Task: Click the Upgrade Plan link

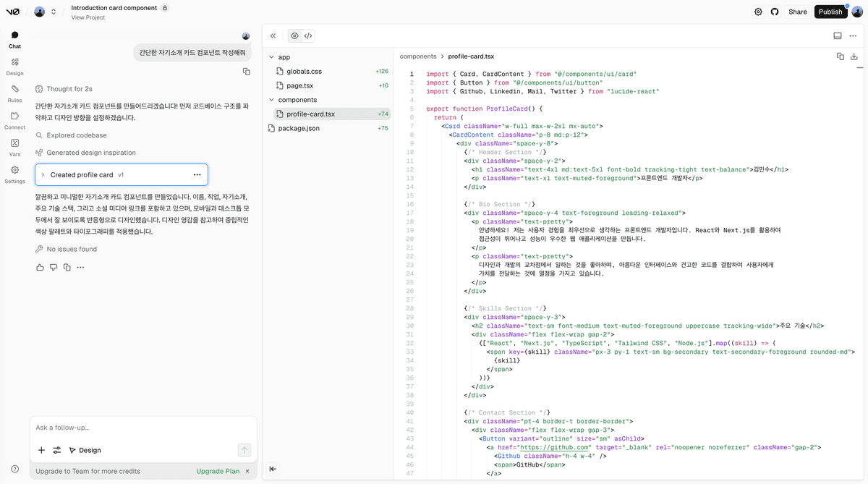Action: pyautogui.click(x=218, y=471)
